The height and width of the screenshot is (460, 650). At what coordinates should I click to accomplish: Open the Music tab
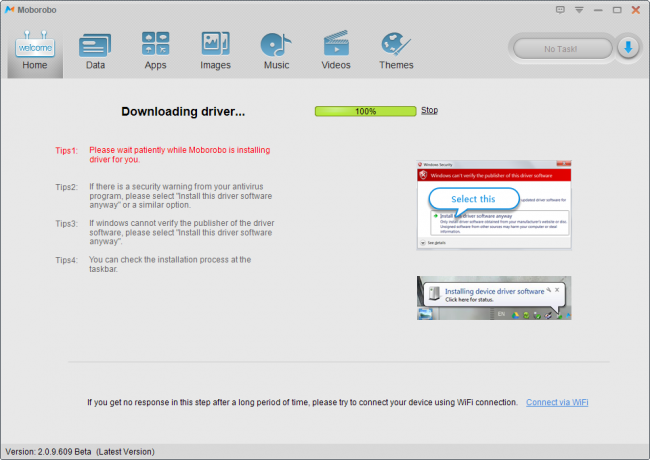tap(276, 51)
